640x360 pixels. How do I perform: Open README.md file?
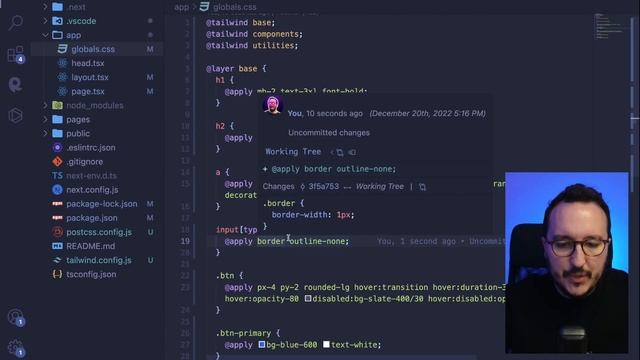click(x=91, y=246)
